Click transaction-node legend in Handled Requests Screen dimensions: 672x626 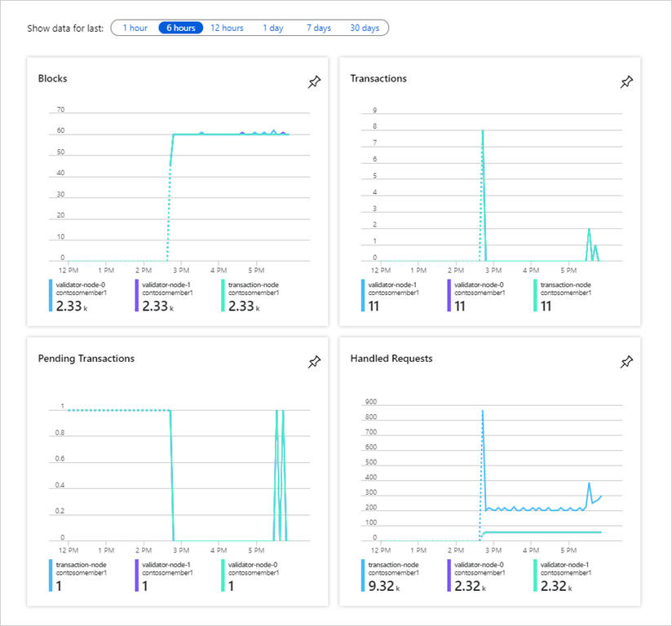pyautogui.click(x=396, y=564)
